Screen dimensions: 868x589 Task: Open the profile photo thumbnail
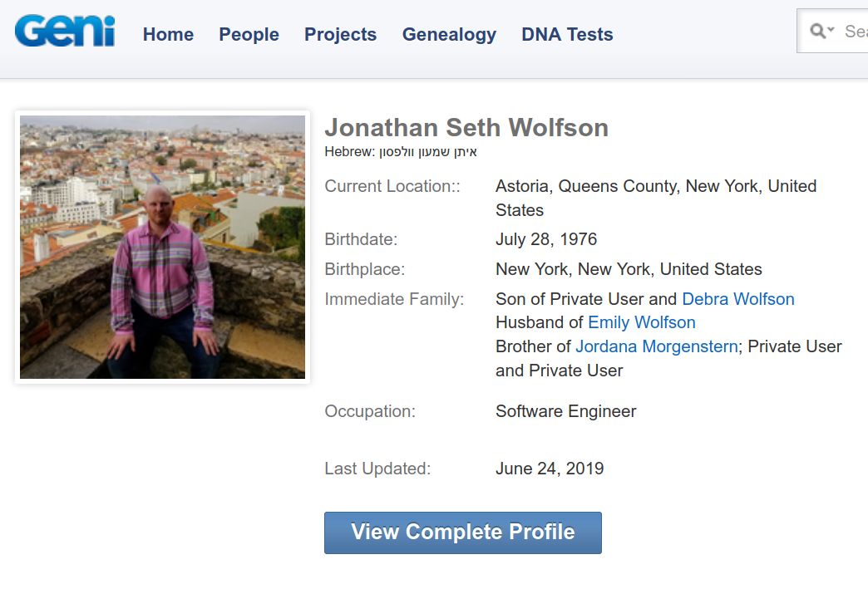pos(162,247)
